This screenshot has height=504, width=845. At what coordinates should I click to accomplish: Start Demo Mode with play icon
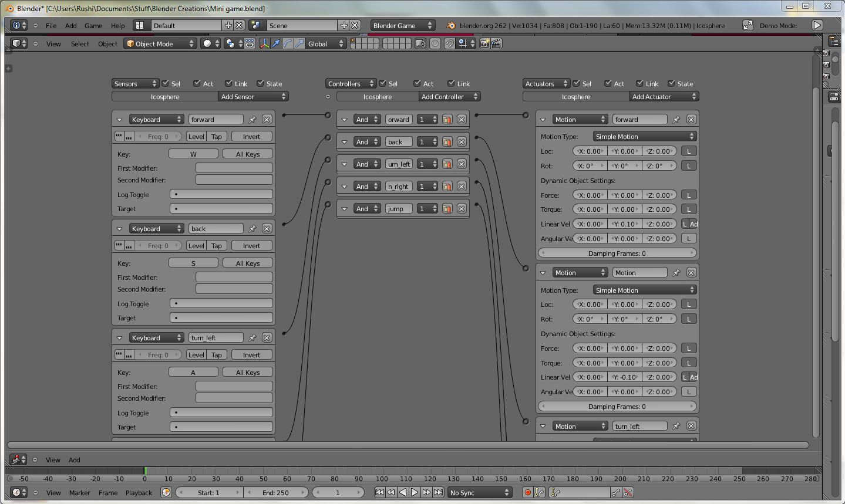click(x=817, y=25)
